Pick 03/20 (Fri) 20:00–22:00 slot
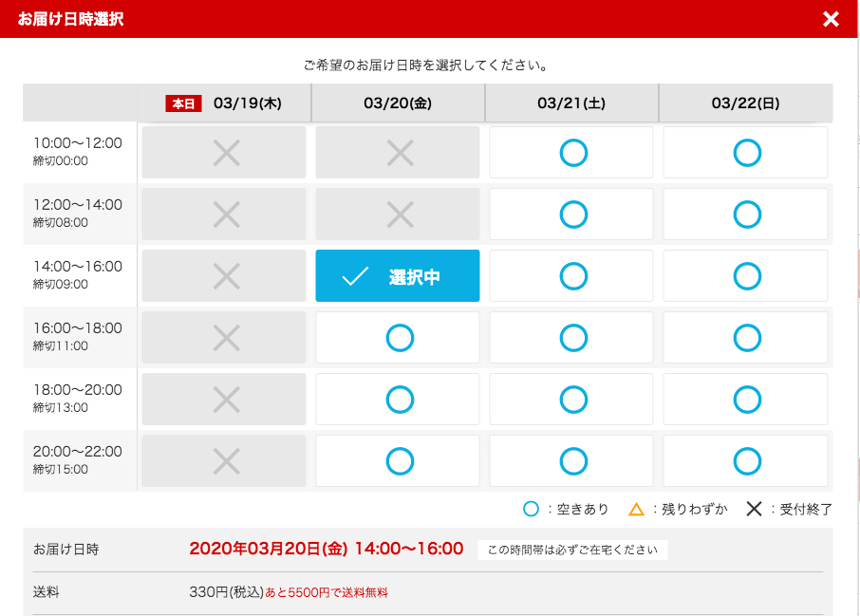Screen dimensions: 860x616 pos(399,461)
